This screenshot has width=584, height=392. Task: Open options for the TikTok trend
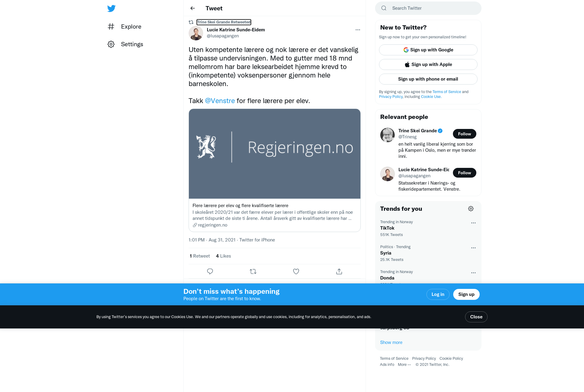pyautogui.click(x=473, y=223)
